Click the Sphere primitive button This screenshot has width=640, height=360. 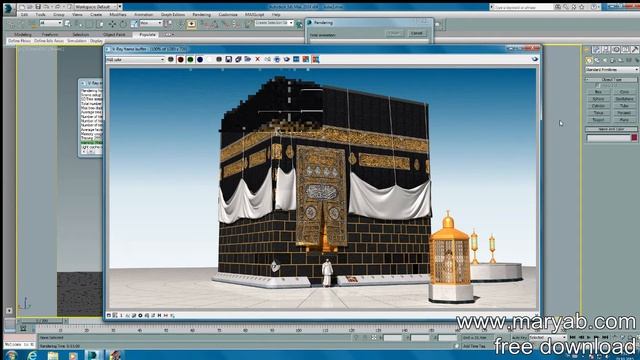[x=599, y=99]
